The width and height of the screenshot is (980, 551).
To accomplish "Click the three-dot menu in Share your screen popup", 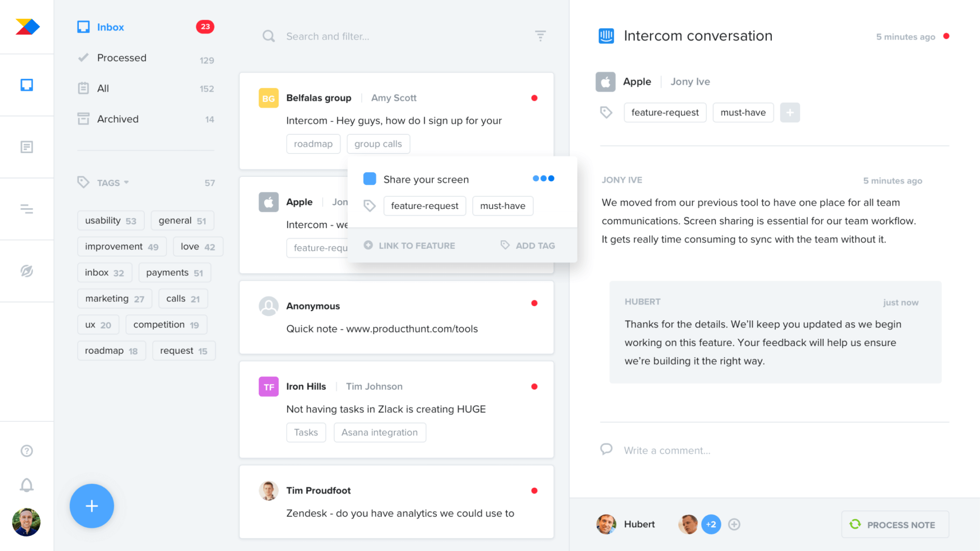I will (545, 178).
